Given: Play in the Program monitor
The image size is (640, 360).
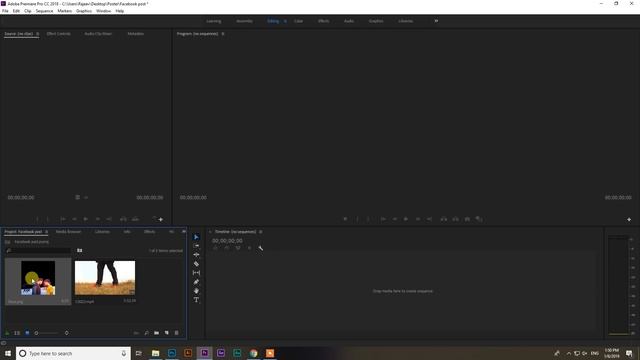Looking at the screenshot, I should [406, 219].
